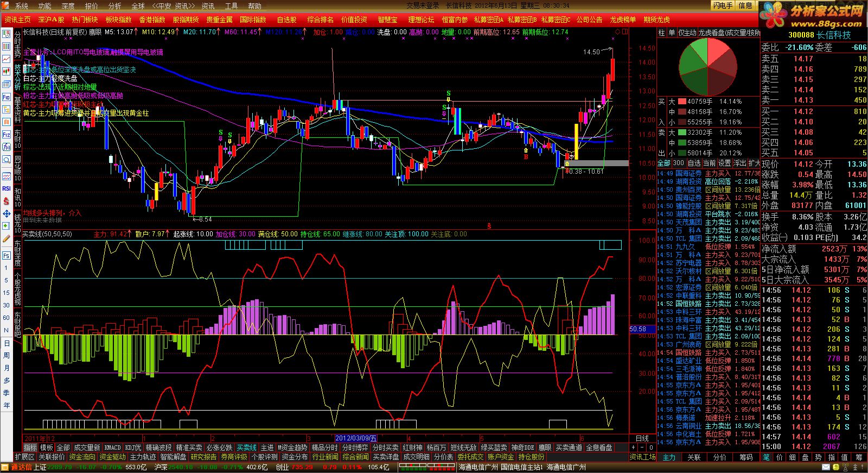Open 深沪A股 tab
The width and height of the screenshot is (868, 473).
tap(51, 20)
